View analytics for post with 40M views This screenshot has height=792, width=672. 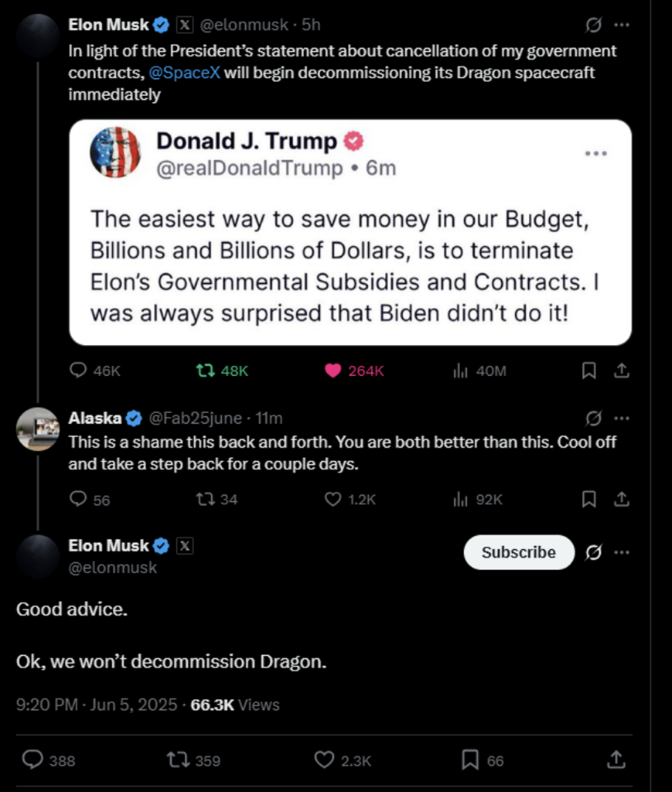461,370
